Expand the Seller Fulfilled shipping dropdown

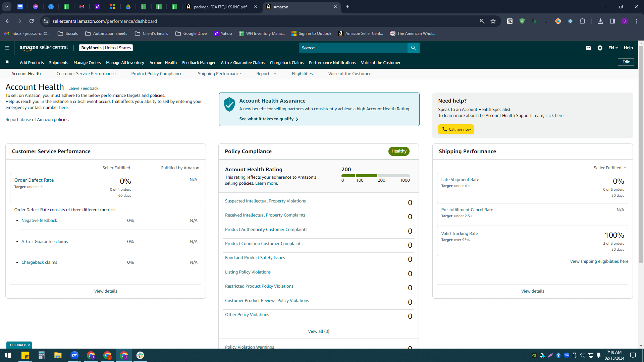point(610,168)
